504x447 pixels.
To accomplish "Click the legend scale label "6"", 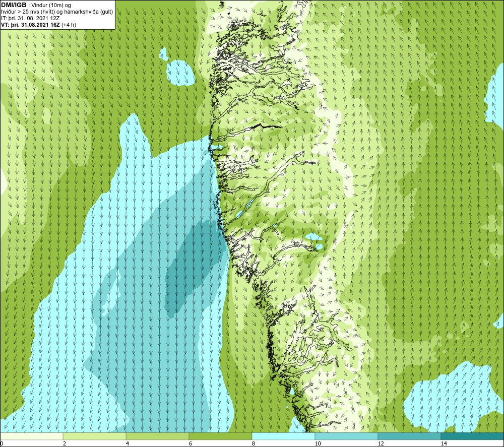I will (191, 443).
